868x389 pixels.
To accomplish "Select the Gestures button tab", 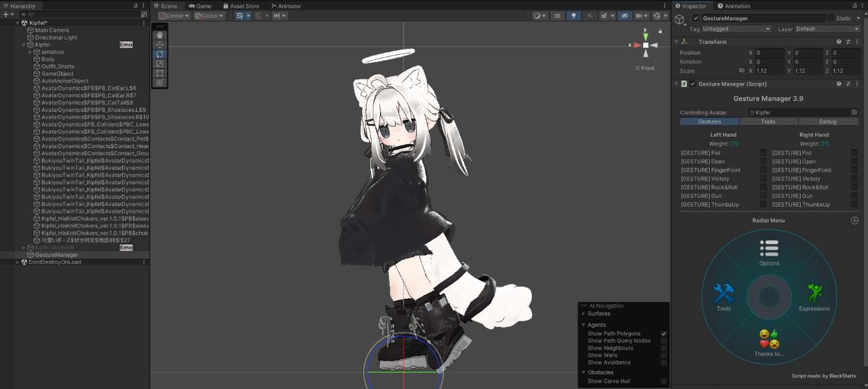I will pyautogui.click(x=709, y=121).
